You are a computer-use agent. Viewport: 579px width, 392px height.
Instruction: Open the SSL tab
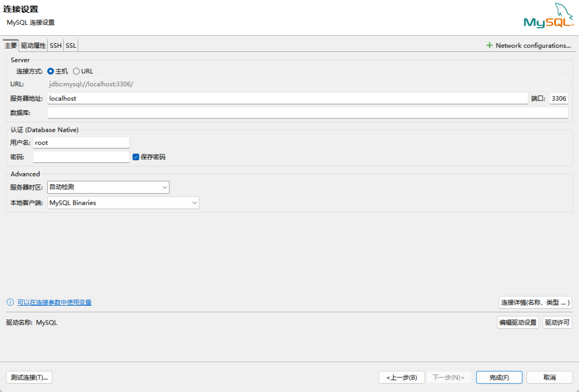point(71,46)
